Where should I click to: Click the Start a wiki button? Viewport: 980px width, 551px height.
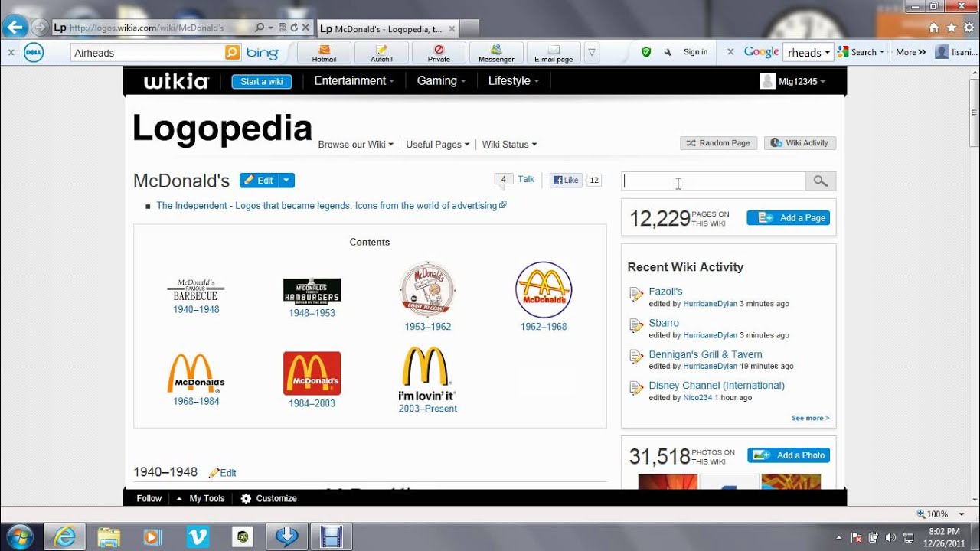coord(262,81)
